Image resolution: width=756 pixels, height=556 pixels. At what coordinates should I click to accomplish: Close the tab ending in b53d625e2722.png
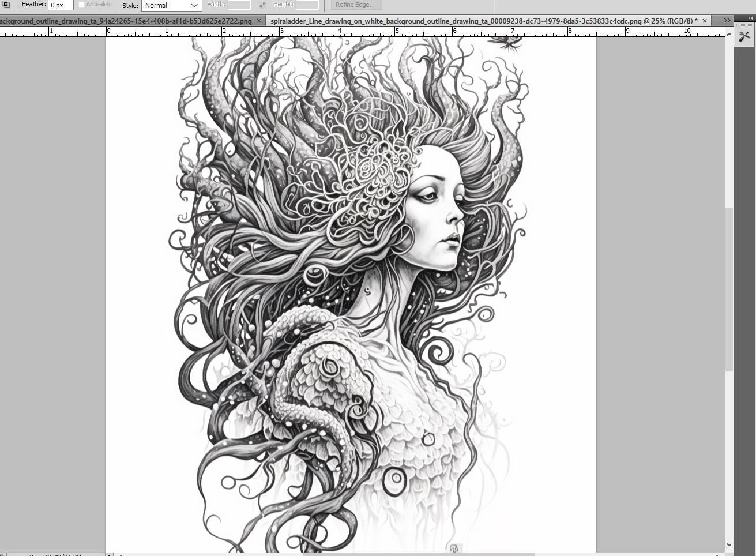(259, 21)
